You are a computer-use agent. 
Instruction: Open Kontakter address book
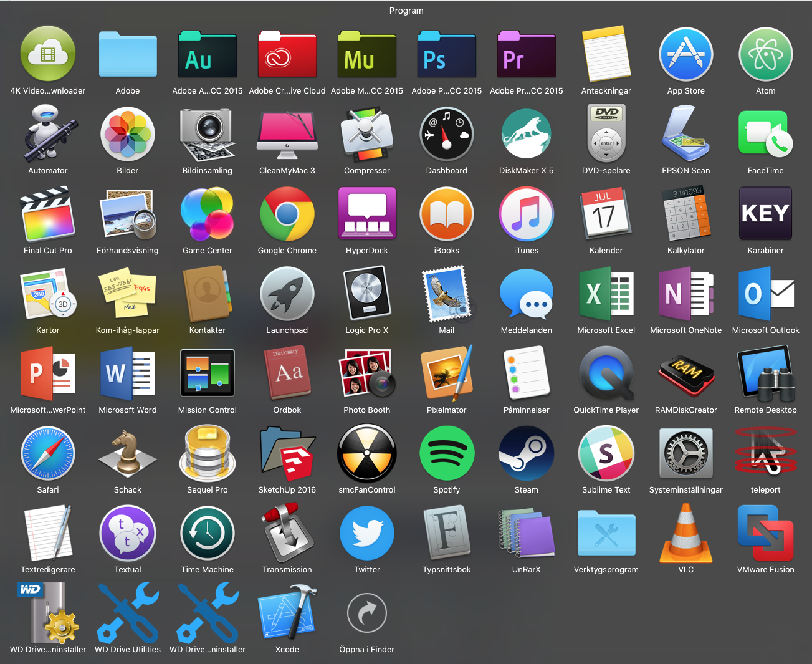pyautogui.click(x=208, y=293)
